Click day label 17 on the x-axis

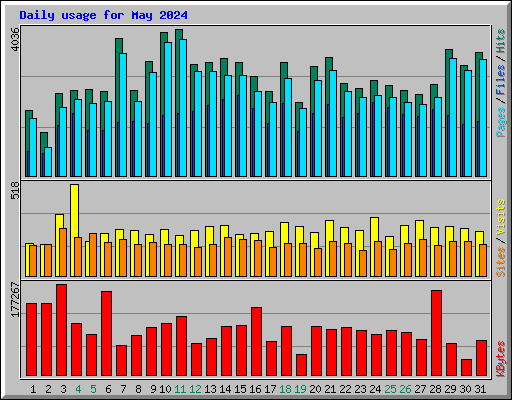click(x=270, y=389)
